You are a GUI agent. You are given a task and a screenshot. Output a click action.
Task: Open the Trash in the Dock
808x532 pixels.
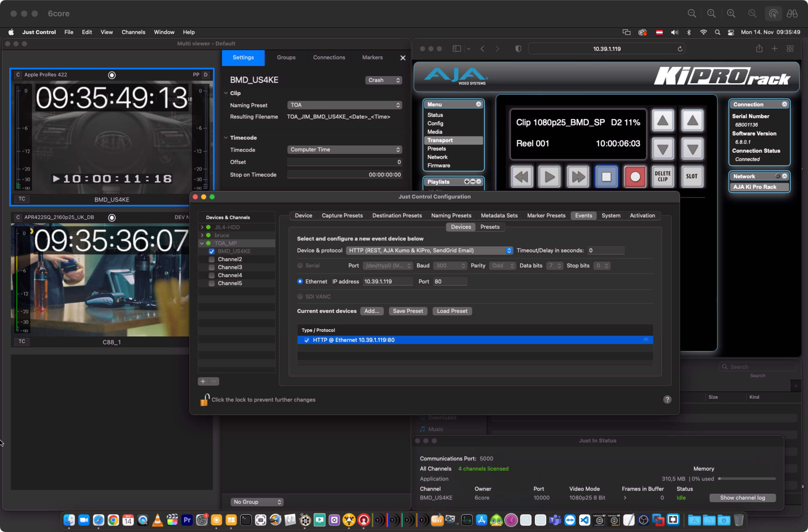(738, 520)
